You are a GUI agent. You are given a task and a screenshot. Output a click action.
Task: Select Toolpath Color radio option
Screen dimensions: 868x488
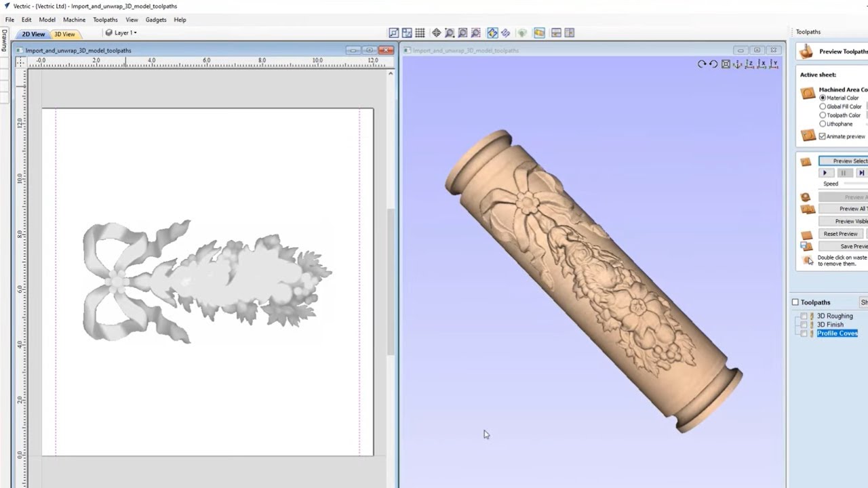(x=823, y=115)
